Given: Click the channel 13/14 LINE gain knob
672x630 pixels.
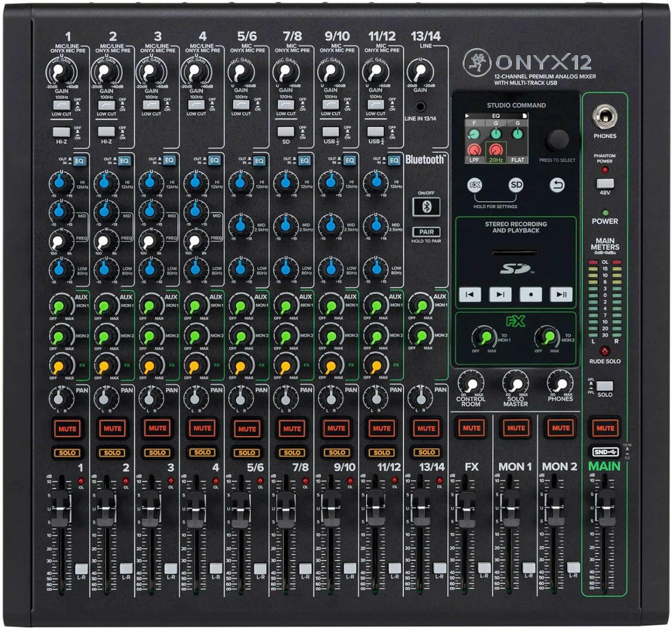Looking at the screenshot, I should pos(420,72).
